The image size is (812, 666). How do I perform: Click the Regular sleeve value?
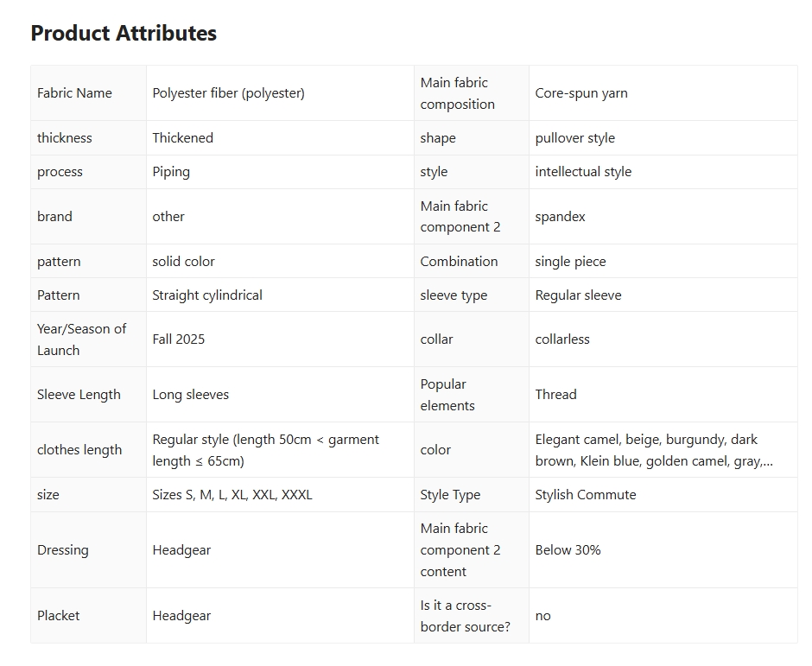(x=578, y=295)
